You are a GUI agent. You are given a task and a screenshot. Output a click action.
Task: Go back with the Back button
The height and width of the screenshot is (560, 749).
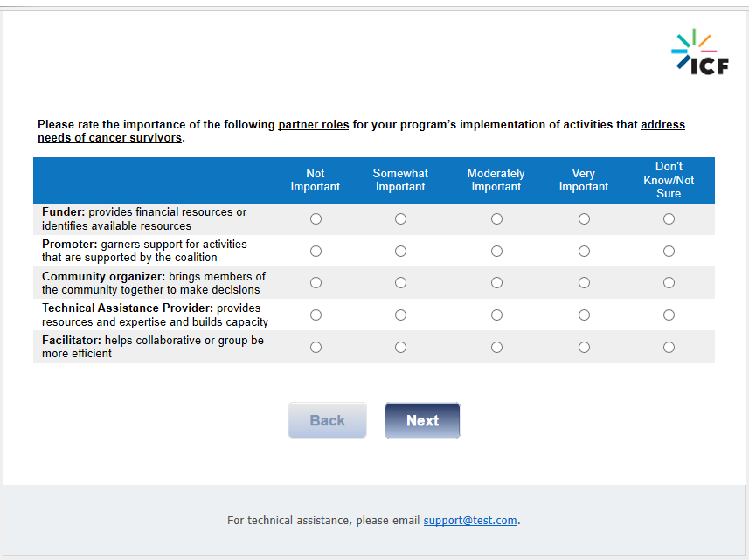click(x=328, y=420)
